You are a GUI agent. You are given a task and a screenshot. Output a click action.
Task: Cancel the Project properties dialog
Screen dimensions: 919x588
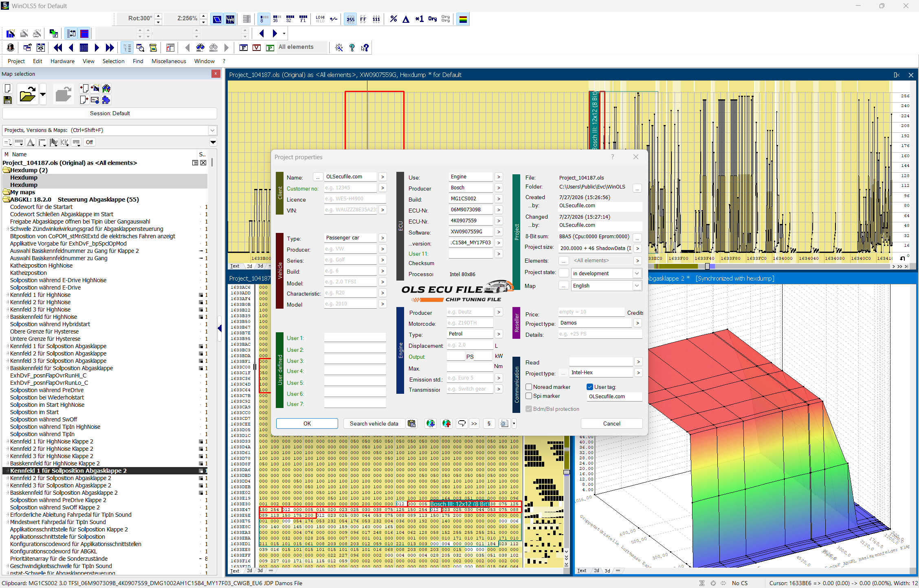(x=611, y=423)
